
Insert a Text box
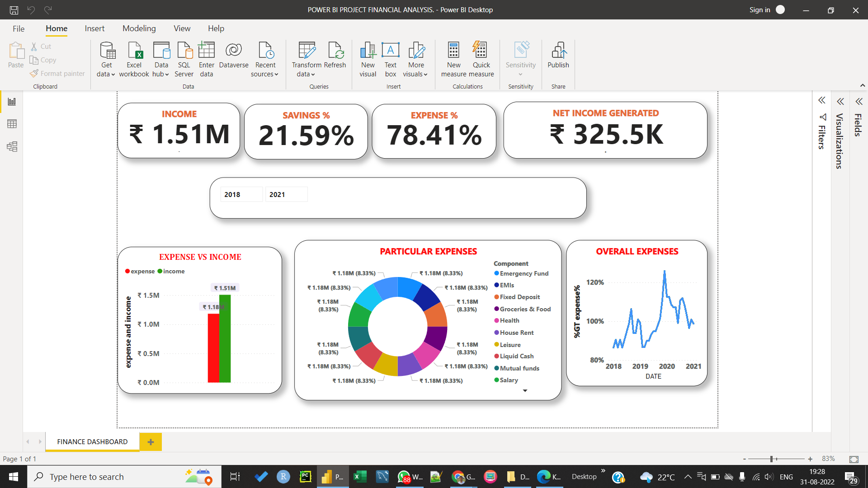coord(390,59)
